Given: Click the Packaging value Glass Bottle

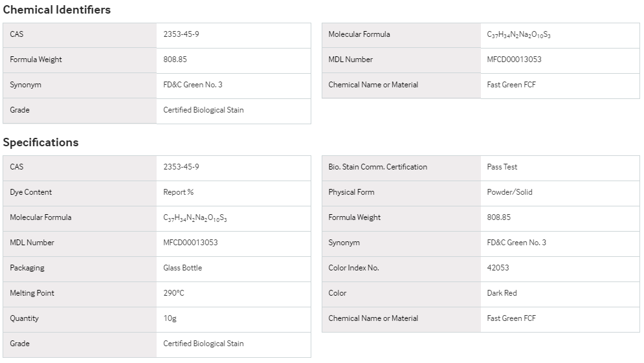Looking at the screenshot, I should click(x=183, y=268).
